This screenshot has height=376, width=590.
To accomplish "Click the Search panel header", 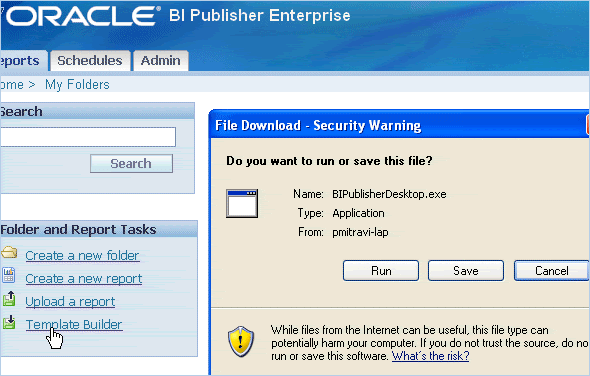I will click(97, 111).
